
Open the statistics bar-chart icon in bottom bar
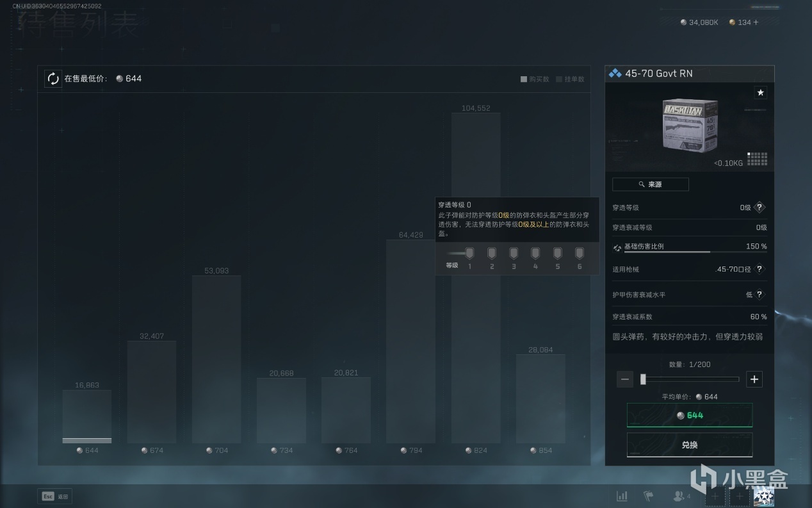pyautogui.click(x=622, y=496)
